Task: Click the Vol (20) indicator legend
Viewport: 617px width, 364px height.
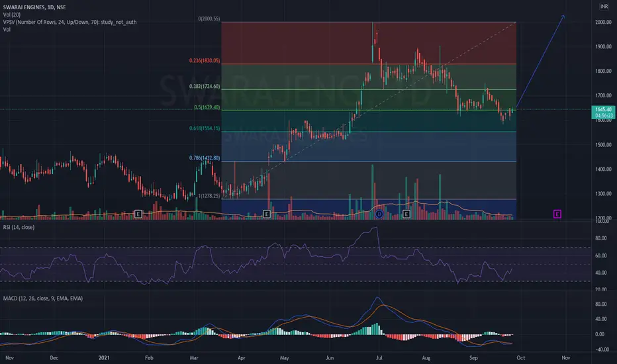Action: pos(11,15)
